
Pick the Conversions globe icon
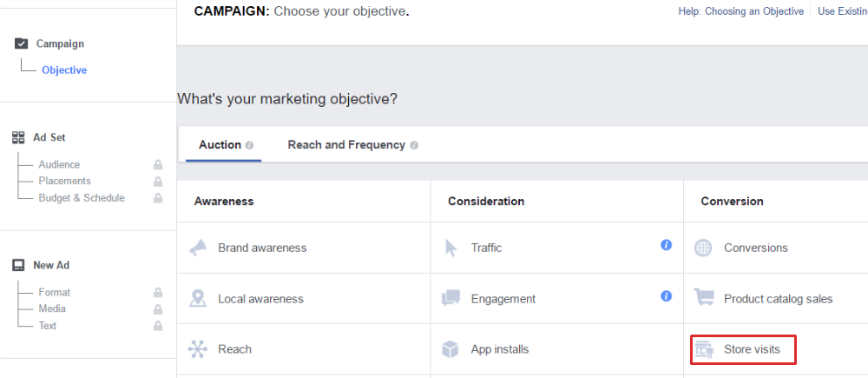(703, 248)
